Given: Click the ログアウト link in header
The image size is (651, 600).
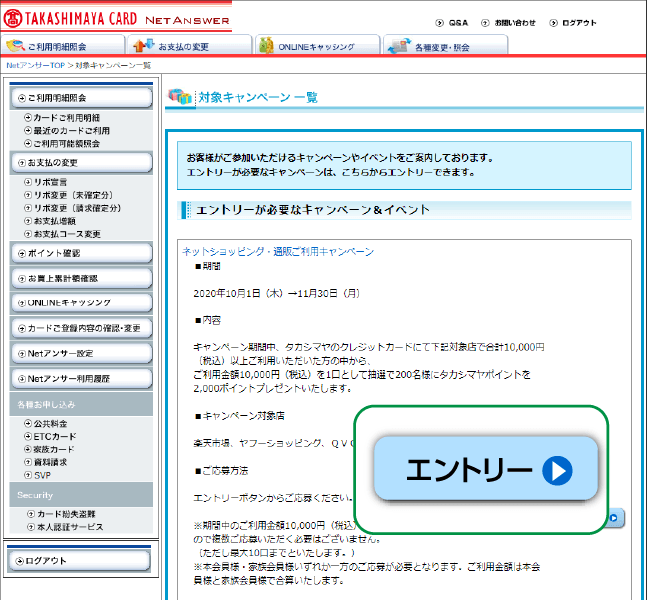Looking at the screenshot, I should tap(579, 23).
